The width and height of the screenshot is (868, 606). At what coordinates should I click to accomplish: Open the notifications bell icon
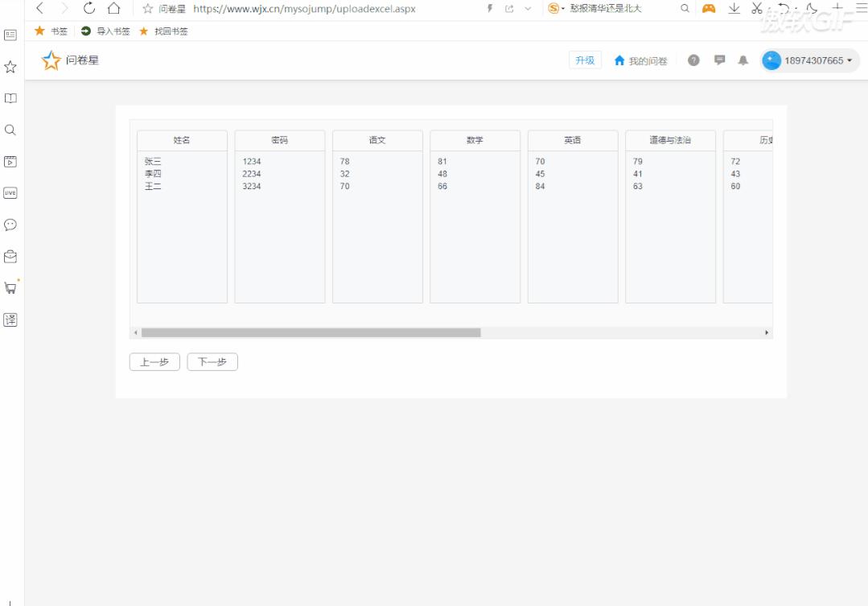[743, 60]
